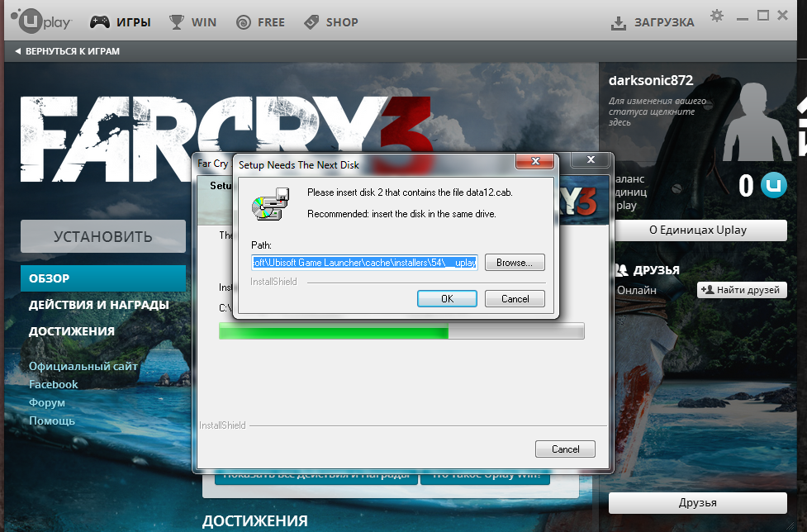
Task: Click the Path input field
Action: click(364, 263)
